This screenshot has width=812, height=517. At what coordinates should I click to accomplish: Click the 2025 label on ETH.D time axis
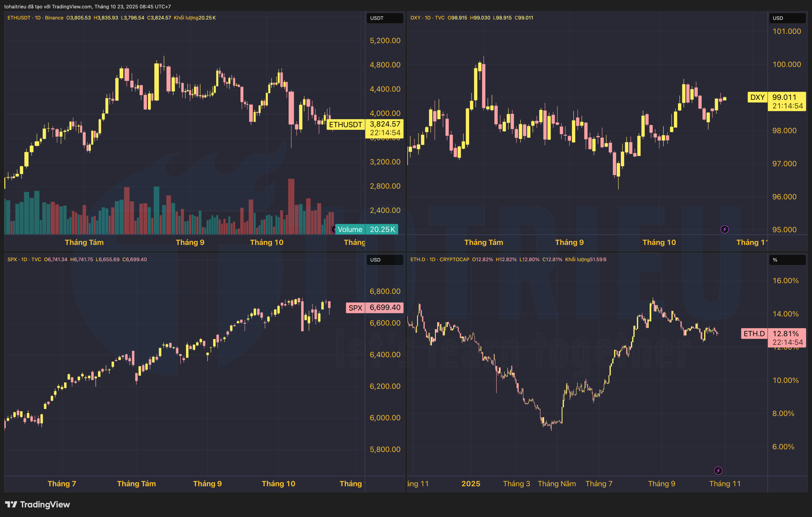coord(470,484)
